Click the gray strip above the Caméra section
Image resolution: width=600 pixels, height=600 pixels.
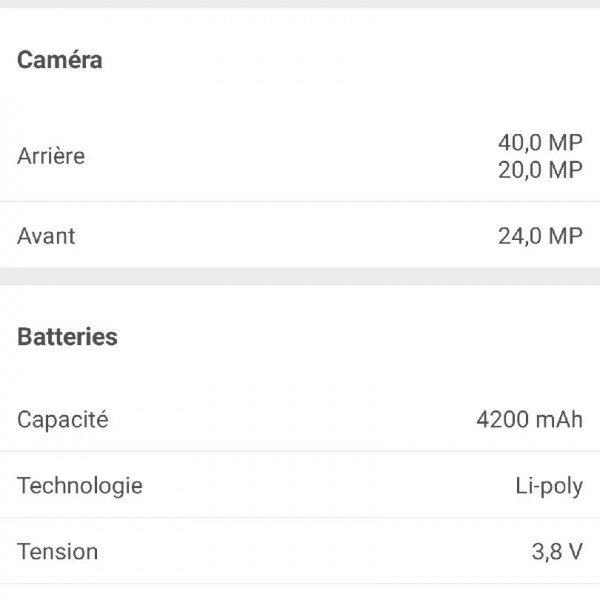(300, 4)
